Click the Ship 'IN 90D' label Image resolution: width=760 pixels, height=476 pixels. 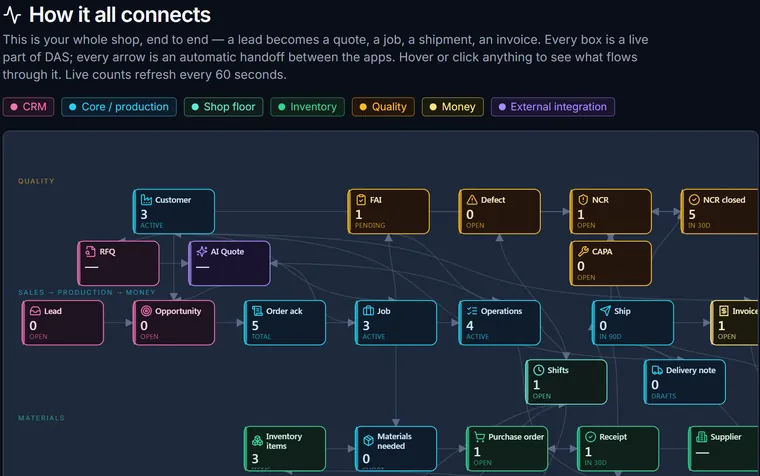point(610,336)
